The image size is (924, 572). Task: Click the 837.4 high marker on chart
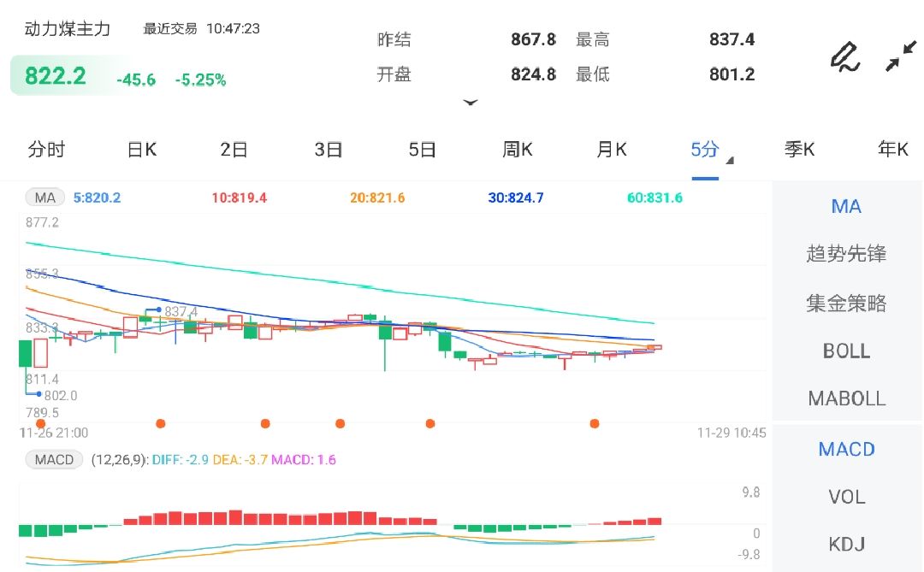181,311
